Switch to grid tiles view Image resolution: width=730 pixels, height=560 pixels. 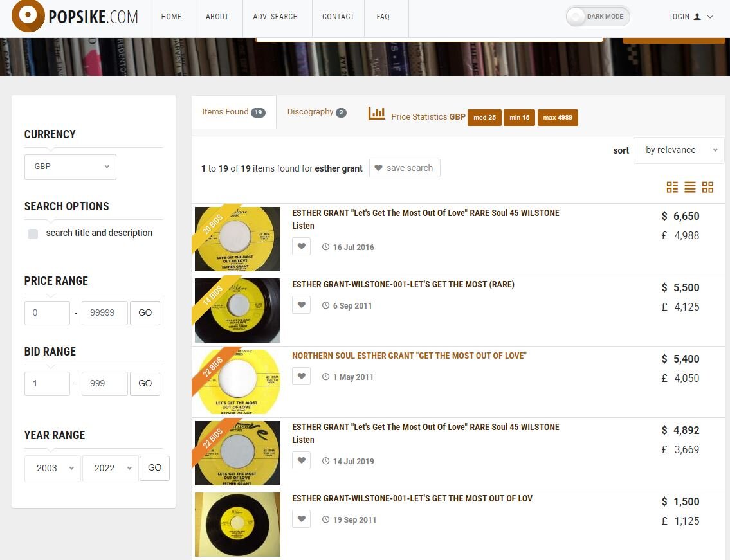707,187
